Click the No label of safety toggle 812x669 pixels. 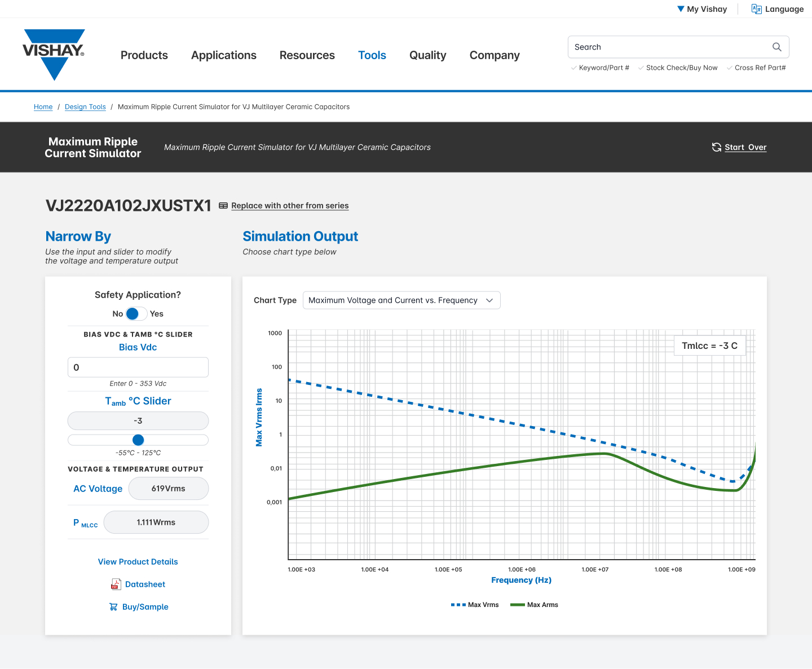click(x=117, y=314)
